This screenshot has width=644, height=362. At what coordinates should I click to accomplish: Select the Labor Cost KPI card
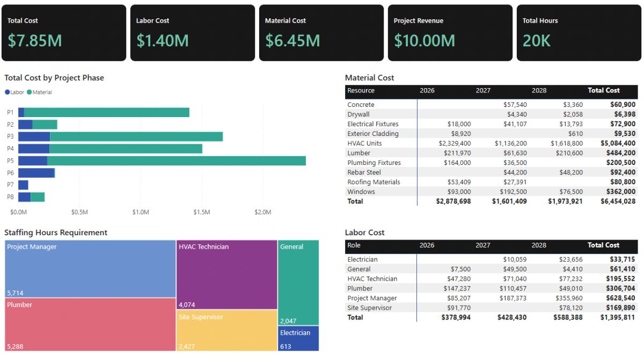pos(193,32)
